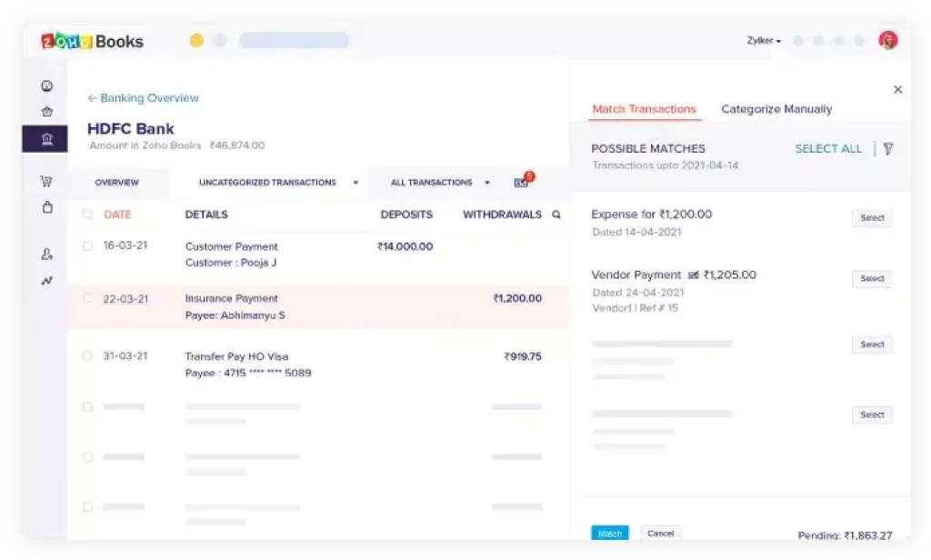Check the 16-03-21 Customer Payment row
The image size is (931, 560).
[87, 245]
